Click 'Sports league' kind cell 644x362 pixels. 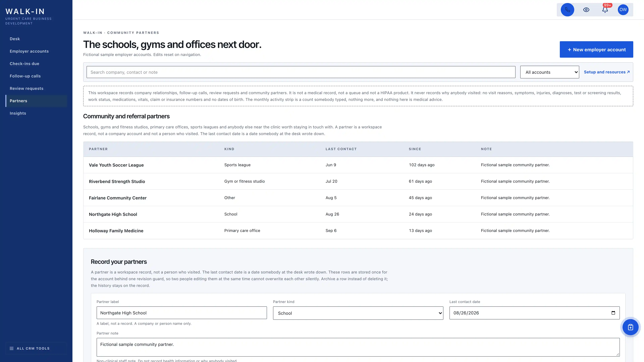click(237, 165)
